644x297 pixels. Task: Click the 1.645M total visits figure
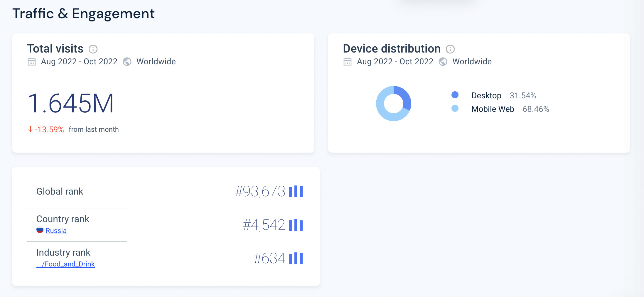[x=70, y=103]
